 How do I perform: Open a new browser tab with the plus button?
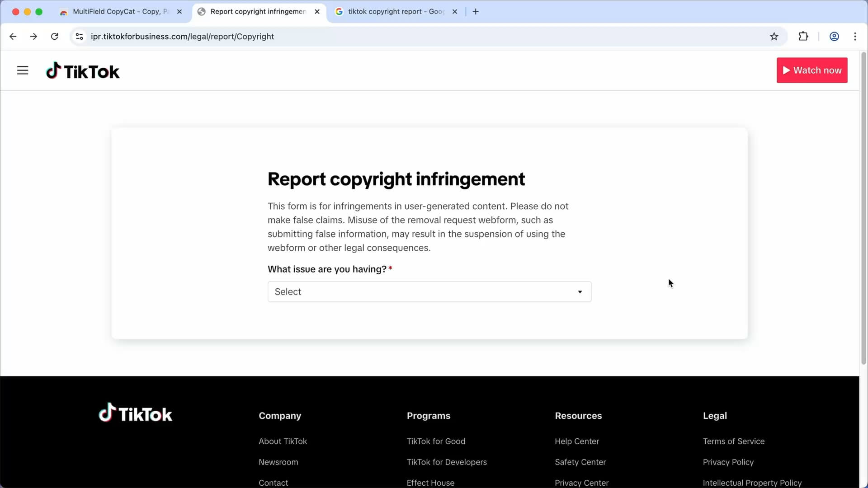click(475, 11)
